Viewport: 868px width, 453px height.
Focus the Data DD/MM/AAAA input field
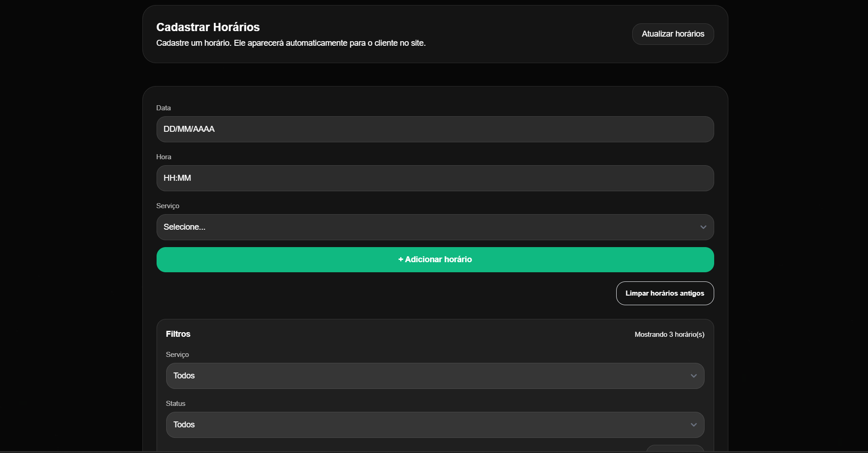pyautogui.click(x=434, y=129)
